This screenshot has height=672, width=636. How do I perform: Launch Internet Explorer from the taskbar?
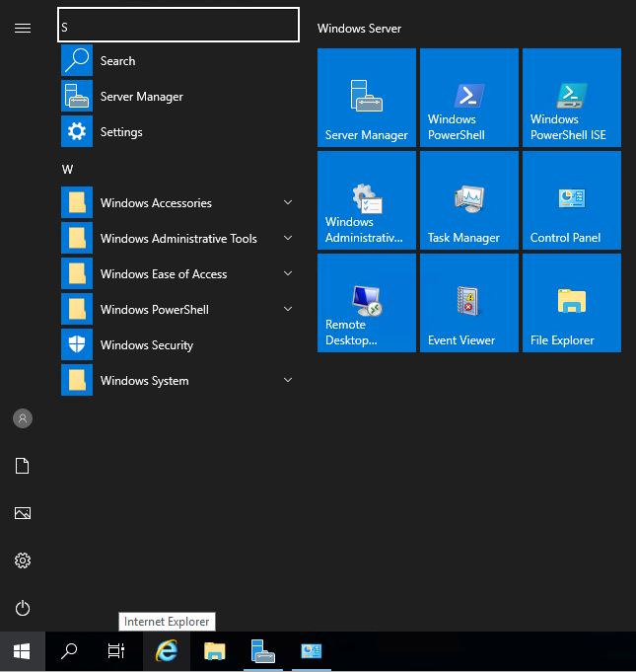[x=167, y=651]
